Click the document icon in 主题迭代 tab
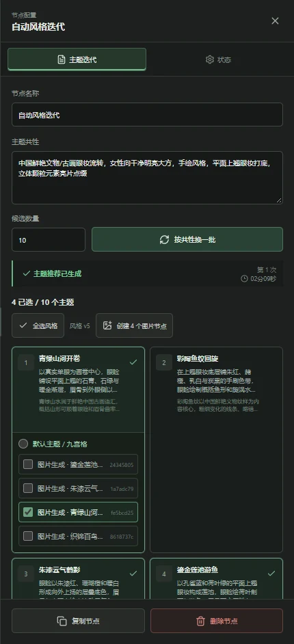The height and width of the screenshot is (644, 294). pyautogui.click(x=61, y=59)
